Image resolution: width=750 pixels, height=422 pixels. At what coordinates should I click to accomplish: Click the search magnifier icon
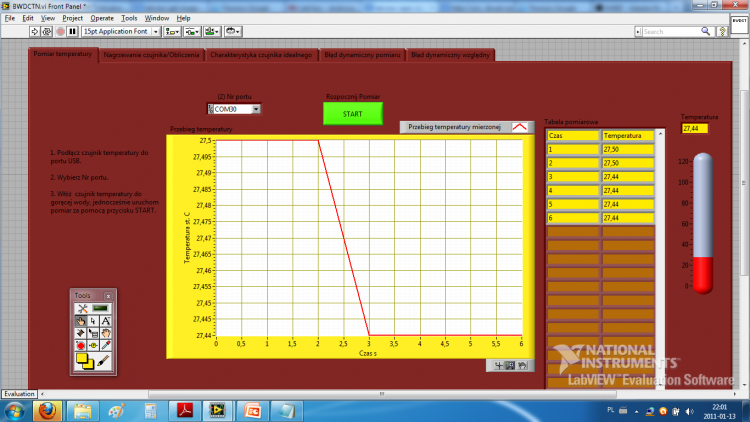coord(706,32)
